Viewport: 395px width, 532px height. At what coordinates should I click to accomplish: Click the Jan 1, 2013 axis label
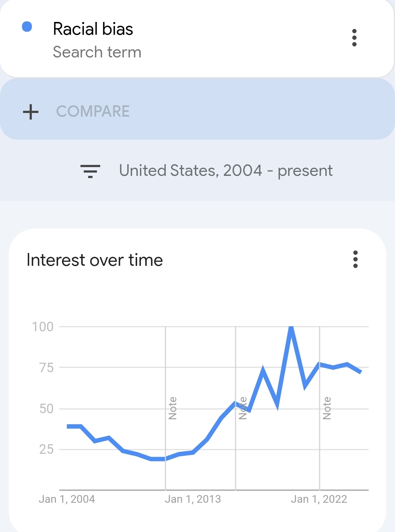coord(193,499)
